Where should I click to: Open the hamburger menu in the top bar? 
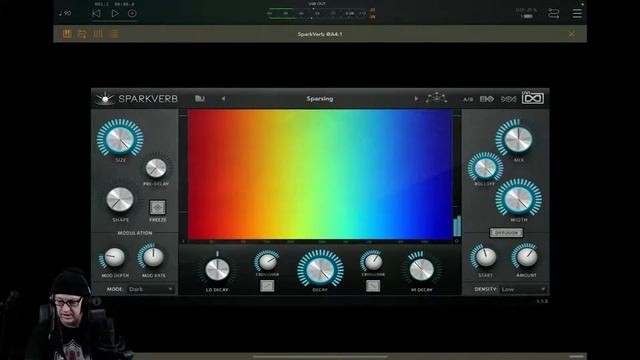[x=577, y=13]
